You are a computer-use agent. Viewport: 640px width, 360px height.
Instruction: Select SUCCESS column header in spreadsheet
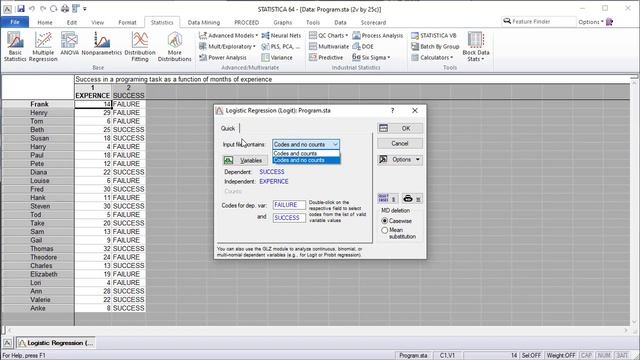pyautogui.click(x=129, y=92)
